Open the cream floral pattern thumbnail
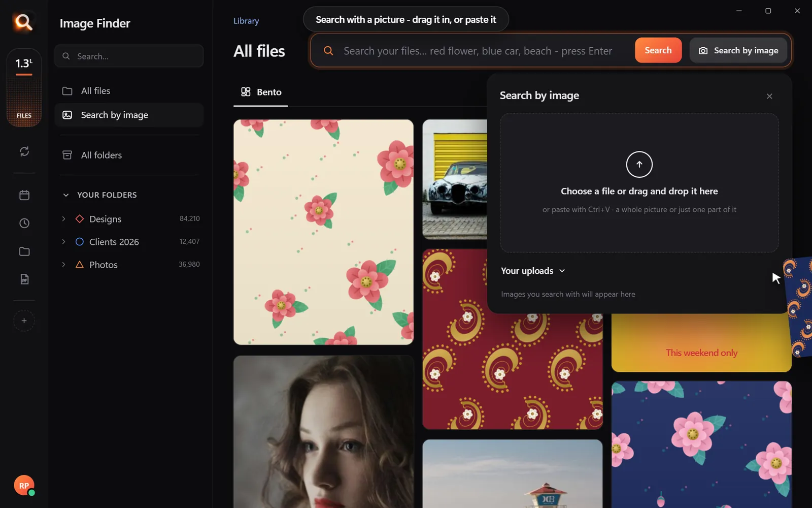The height and width of the screenshot is (508, 812). (x=323, y=232)
